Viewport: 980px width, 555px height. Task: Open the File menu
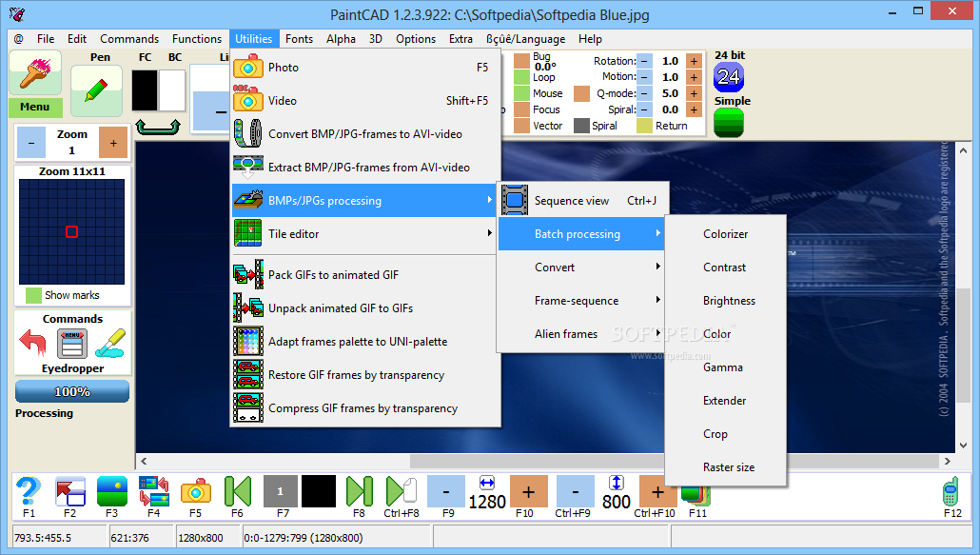[46, 39]
